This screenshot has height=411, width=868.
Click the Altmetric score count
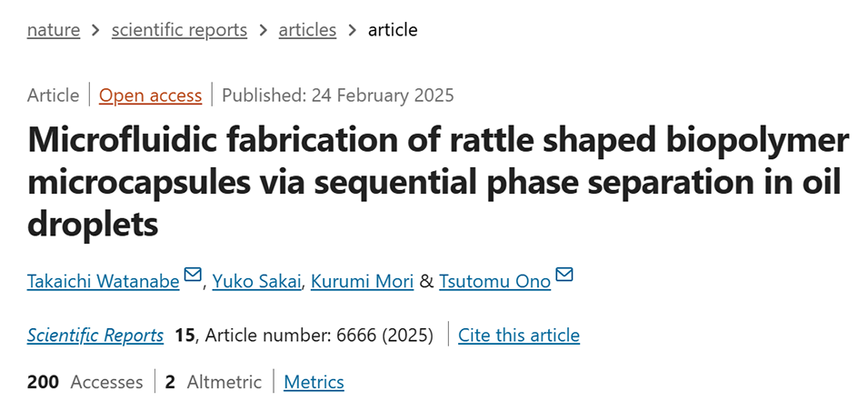(170, 382)
